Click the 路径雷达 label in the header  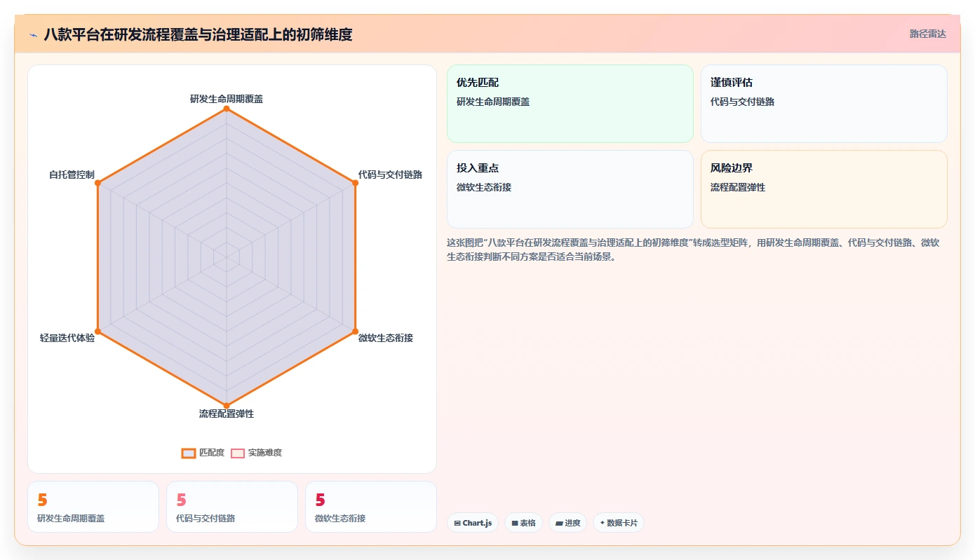pyautogui.click(x=927, y=34)
